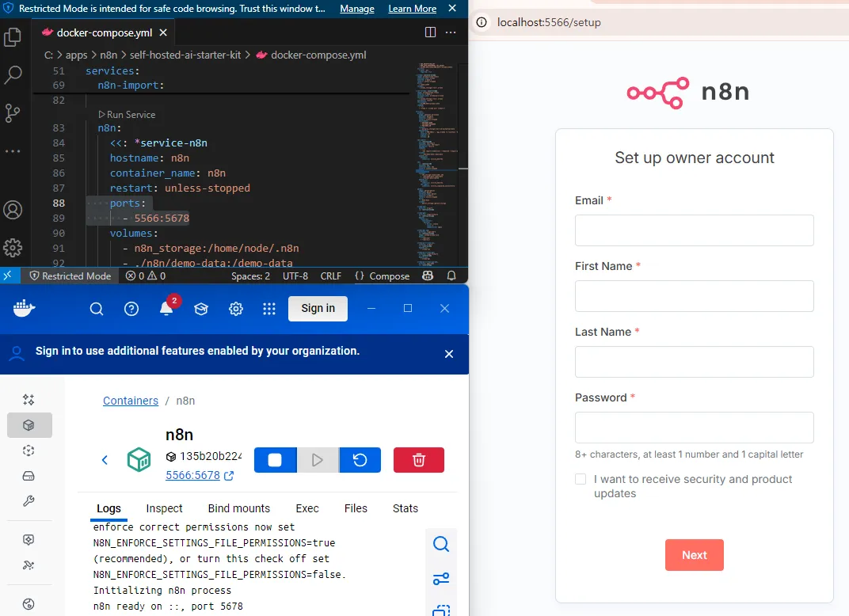Open the Manage gear in VS Code activity bar

tap(13, 248)
